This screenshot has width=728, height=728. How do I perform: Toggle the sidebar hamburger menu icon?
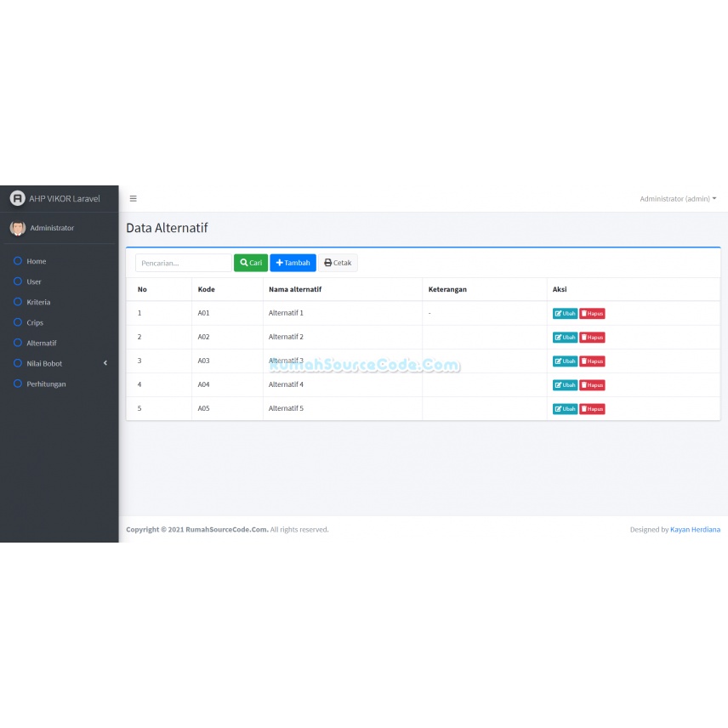coord(134,199)
